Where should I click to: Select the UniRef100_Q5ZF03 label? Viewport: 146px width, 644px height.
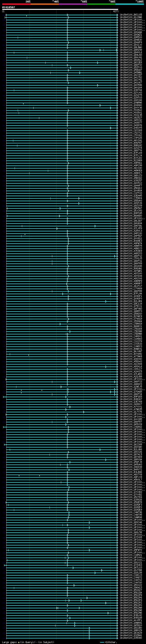pyautogui.click(x=131, y=67)
